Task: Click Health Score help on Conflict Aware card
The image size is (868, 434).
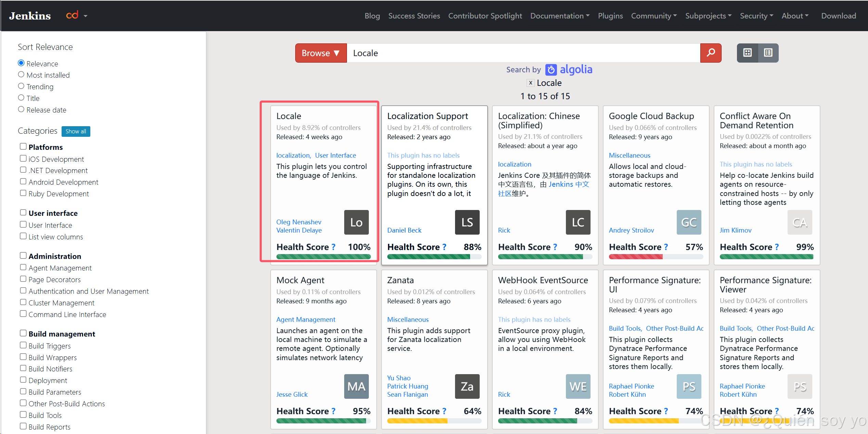Action: 777,247
